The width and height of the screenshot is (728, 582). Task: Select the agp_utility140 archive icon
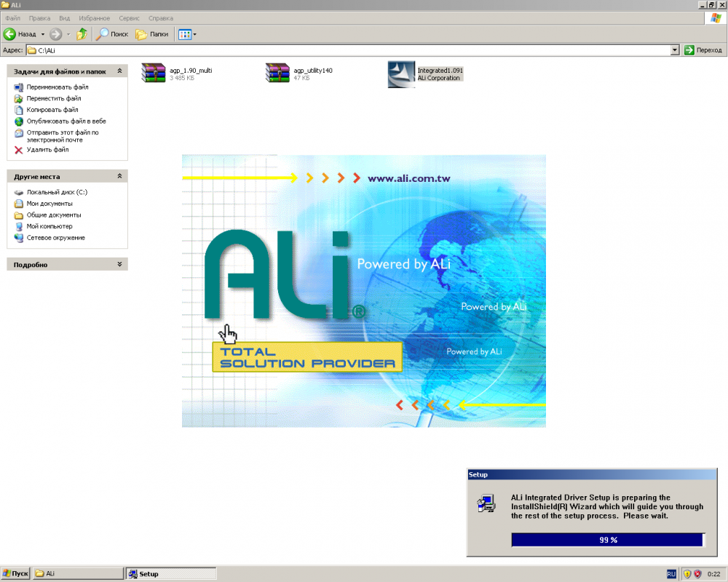click(x=278, y=73)
